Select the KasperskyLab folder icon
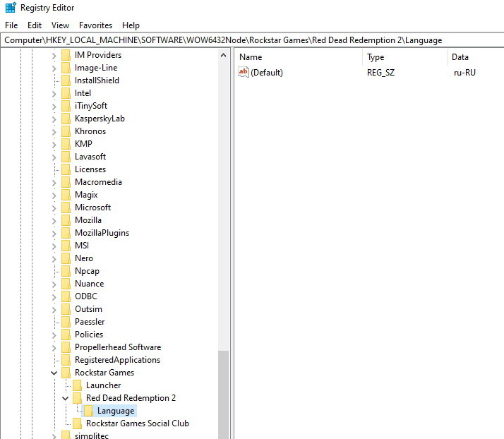The height and width of the screenshot is (439, 504). 66,119
